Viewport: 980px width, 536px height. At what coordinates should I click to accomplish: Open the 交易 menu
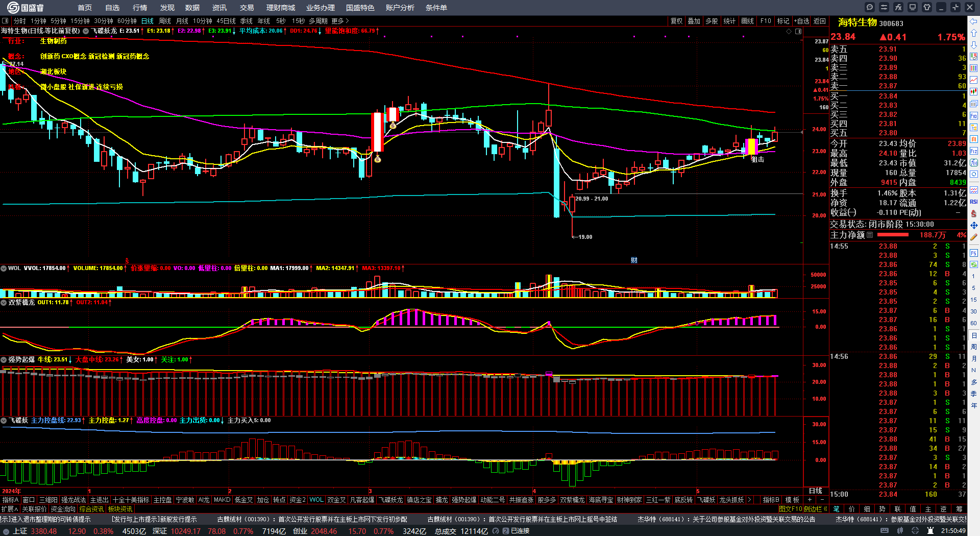[x=247, y=8]
